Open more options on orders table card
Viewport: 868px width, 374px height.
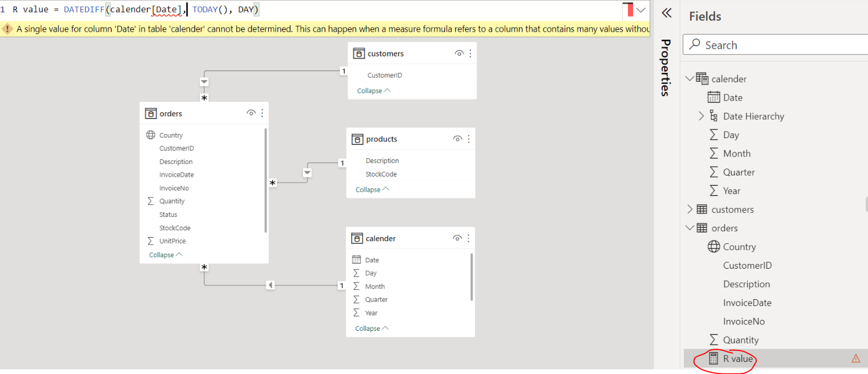click(262, 113)
